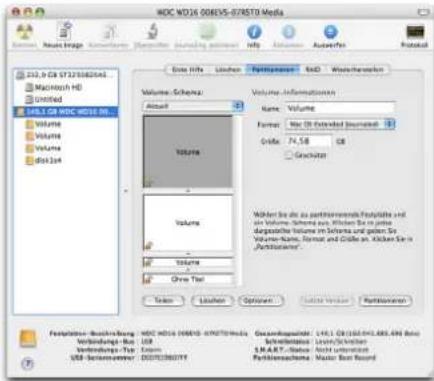Click the Nicht unterstützt S.M.A.R.T. status text
Screen dimensions: 434x381
tap(342, 350)
